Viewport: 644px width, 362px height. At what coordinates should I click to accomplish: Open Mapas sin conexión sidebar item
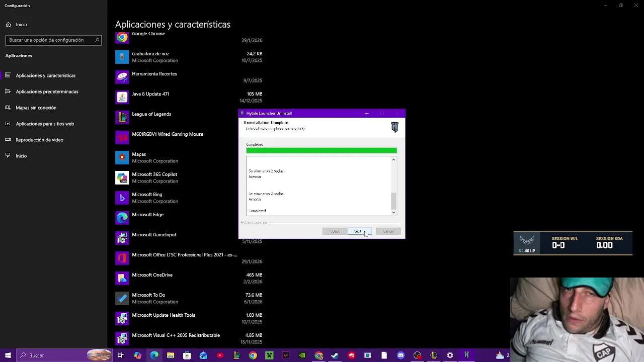[x=36, y=108]
